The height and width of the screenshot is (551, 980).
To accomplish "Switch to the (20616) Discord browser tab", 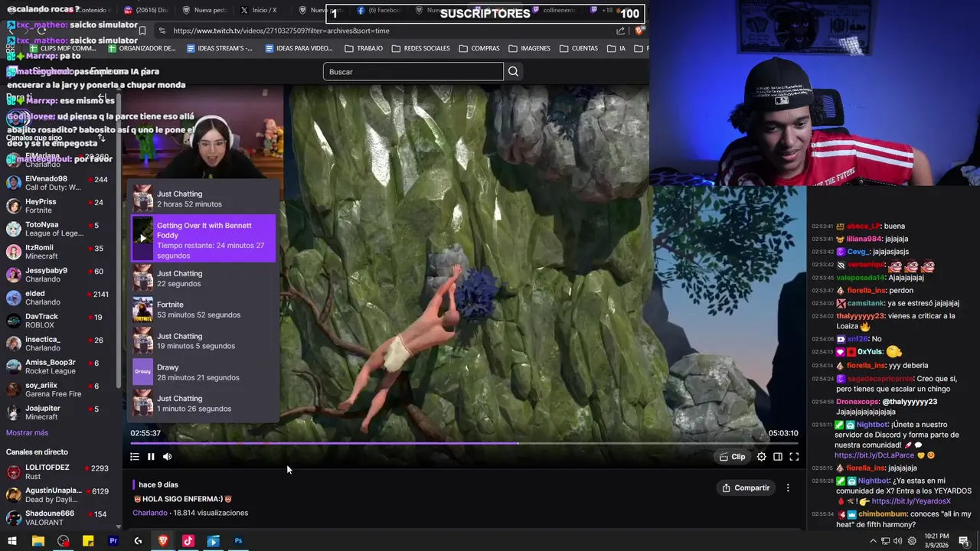I will (x=145, y=11).
